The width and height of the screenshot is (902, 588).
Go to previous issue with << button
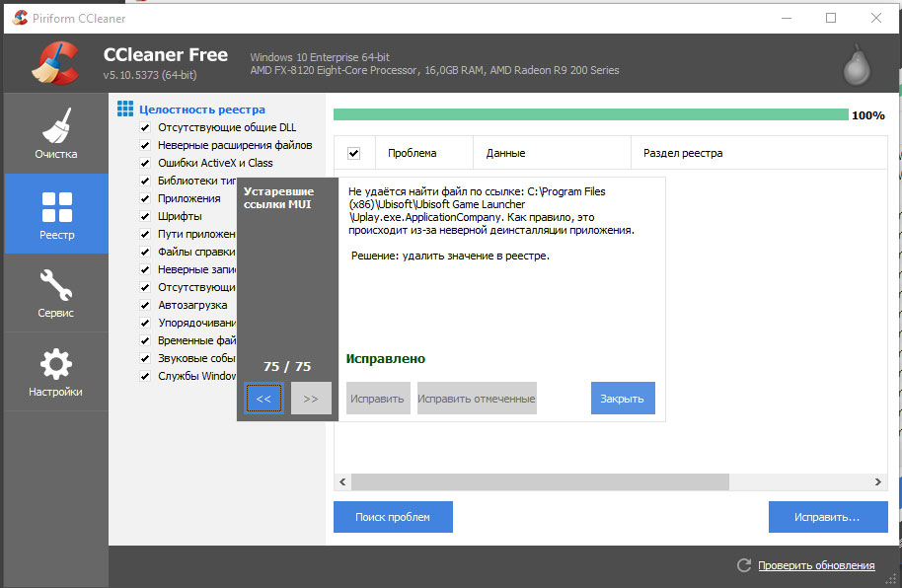[264, 399]
